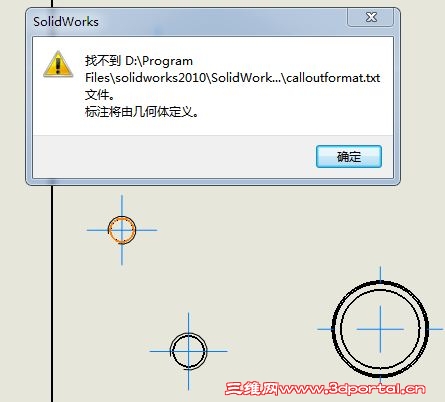This screenshot has height=402, width=445.
Task: Click the 找不到 D:\Program message line
Action: click(x=139, y=61)
